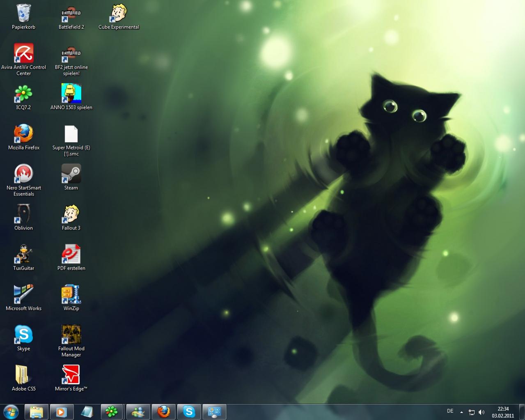Select the Microsoft Works desktop shortcut
Image resolution: width=525 pixels, height=420 pixels.
pyautogui.click(x=23, y=298)
